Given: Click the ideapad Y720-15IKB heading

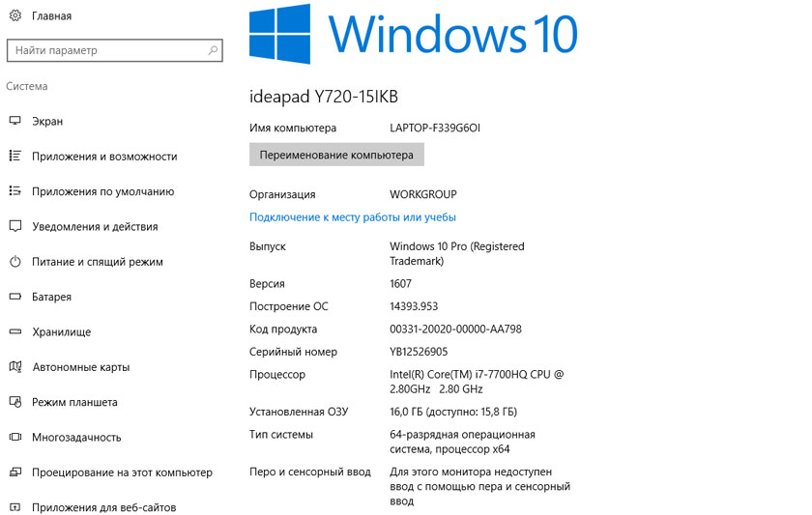Looking at the screenshot, I should coord(324,97).
